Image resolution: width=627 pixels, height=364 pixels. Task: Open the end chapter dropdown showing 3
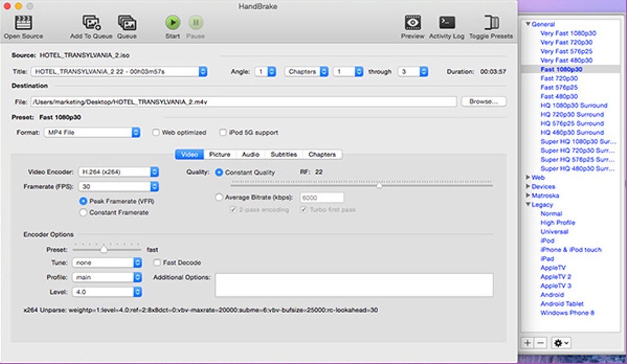coord(412,71)
